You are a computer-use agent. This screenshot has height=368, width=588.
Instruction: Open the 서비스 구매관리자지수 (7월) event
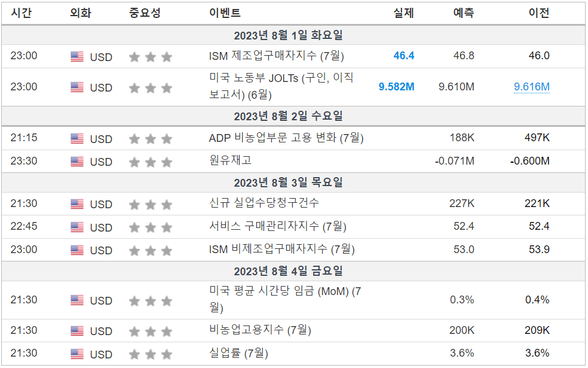tap(277, 226)
